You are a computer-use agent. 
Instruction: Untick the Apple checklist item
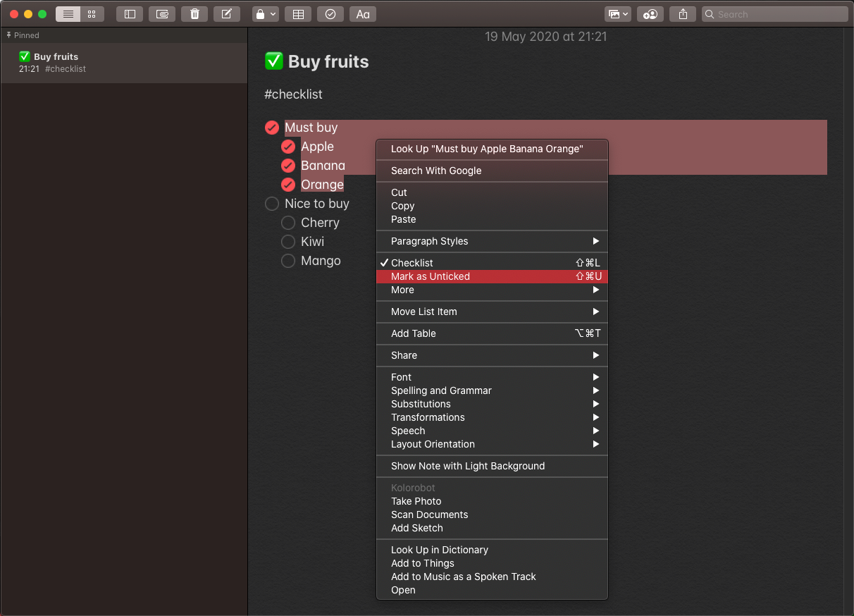288,146
